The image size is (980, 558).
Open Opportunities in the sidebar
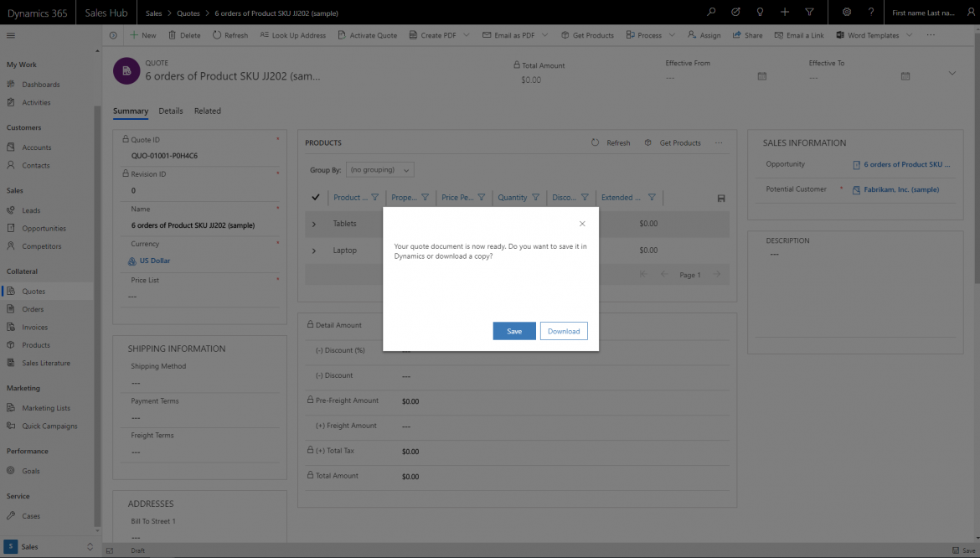click(44, 229)
